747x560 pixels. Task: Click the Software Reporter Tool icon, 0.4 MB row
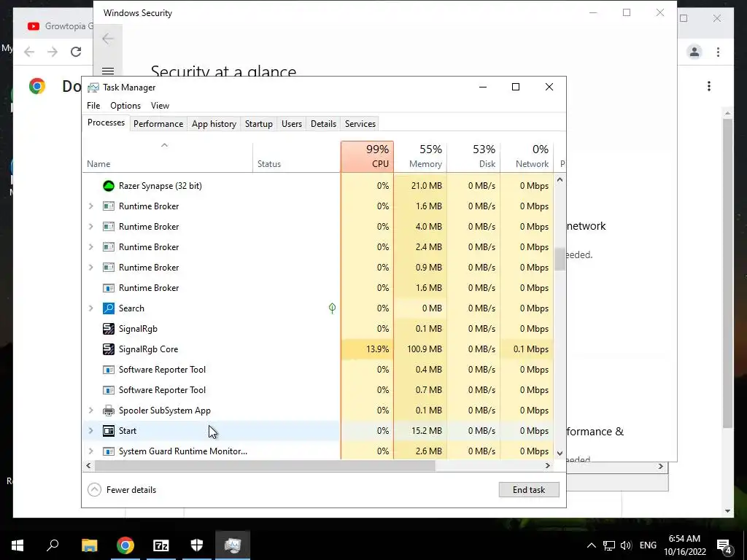coord(109,370)
